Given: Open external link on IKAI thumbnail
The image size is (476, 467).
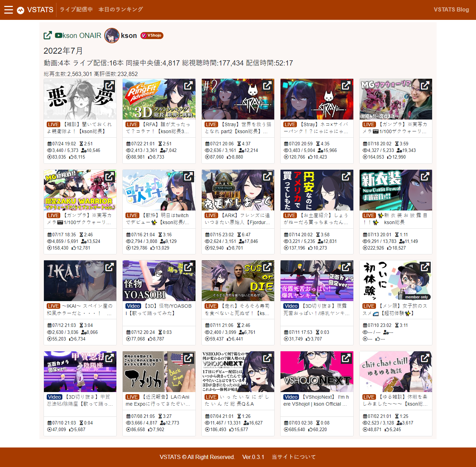Looking at the screenshot, I should click(109, 267).
